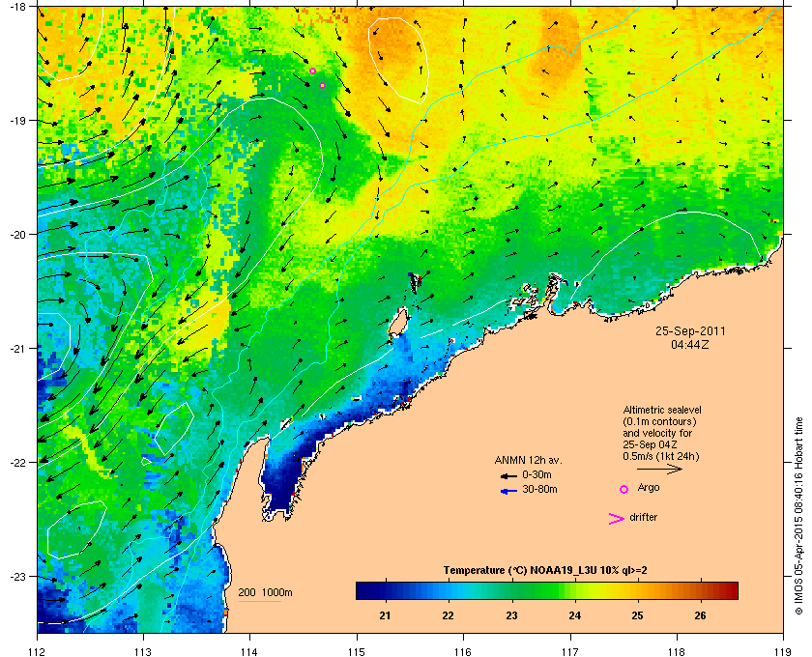Screen dimensions: 812x657
Task: Click the 0.5m/s velocity scale arrow
Action: [659, 469]
